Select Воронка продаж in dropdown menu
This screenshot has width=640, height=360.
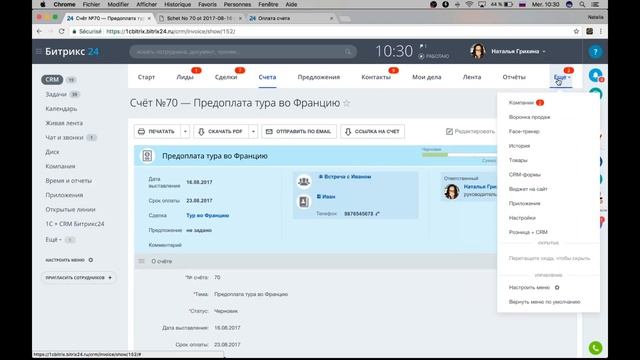[529, 117]
